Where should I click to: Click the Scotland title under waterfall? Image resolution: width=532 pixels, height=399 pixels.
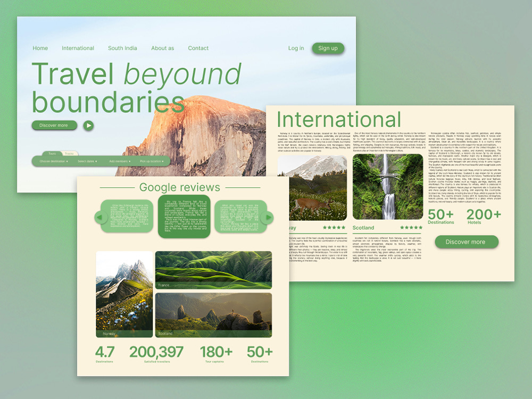tap(363, 228)
